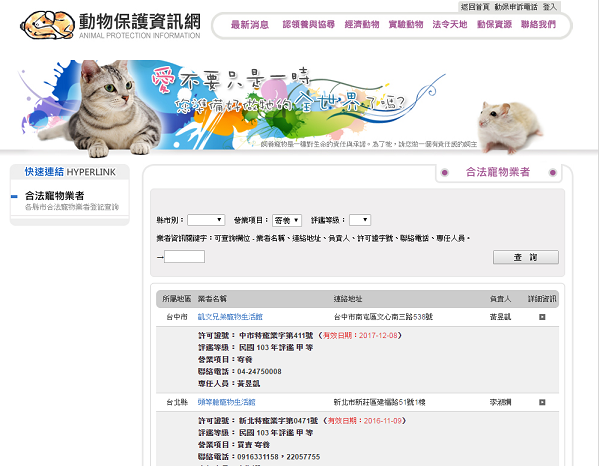Click the 快速連結 HYPERLINK heading

[x=70, y=172]
